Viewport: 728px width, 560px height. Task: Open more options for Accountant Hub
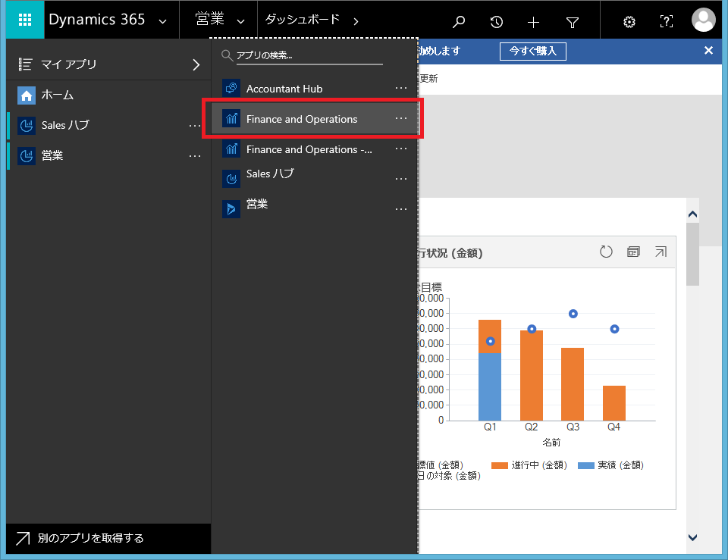click(401, 88)
